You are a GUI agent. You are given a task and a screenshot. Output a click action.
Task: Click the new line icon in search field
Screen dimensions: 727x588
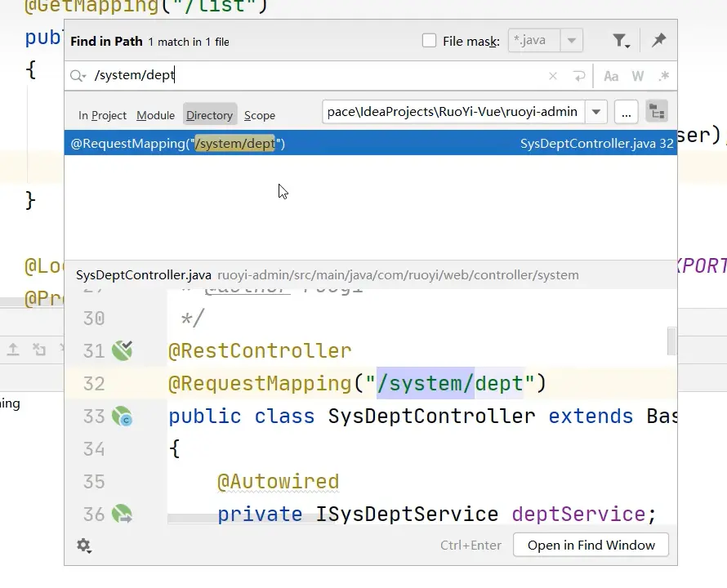point(579,76)
